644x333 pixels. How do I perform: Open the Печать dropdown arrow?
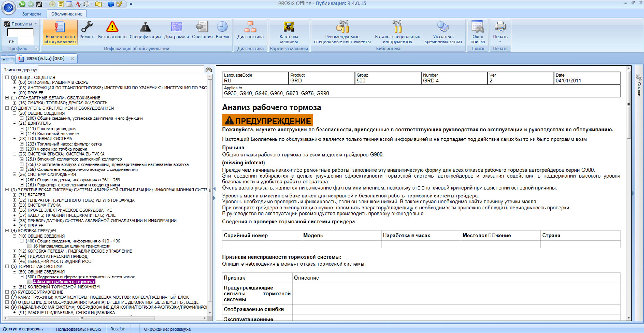(x=500, y=42)
